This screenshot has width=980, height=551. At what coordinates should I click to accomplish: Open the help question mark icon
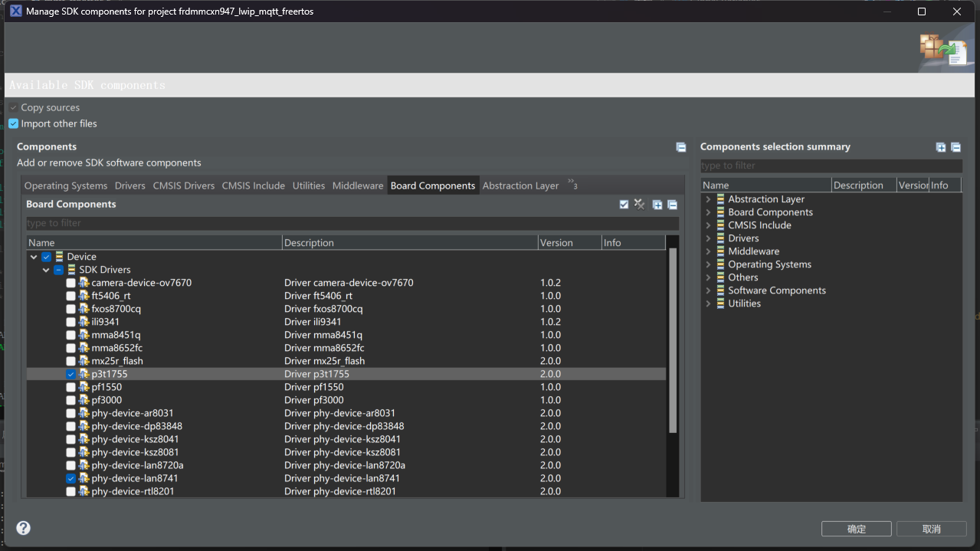point(24,527)
